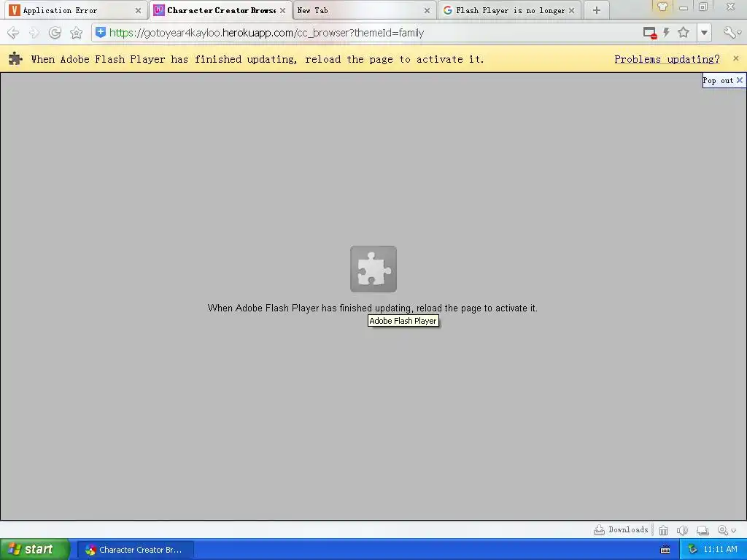Image resolution: width=747 pixels, height=560 pixels.
Task: Open the address bar history dropdown arrow
Action: [704, 33]
